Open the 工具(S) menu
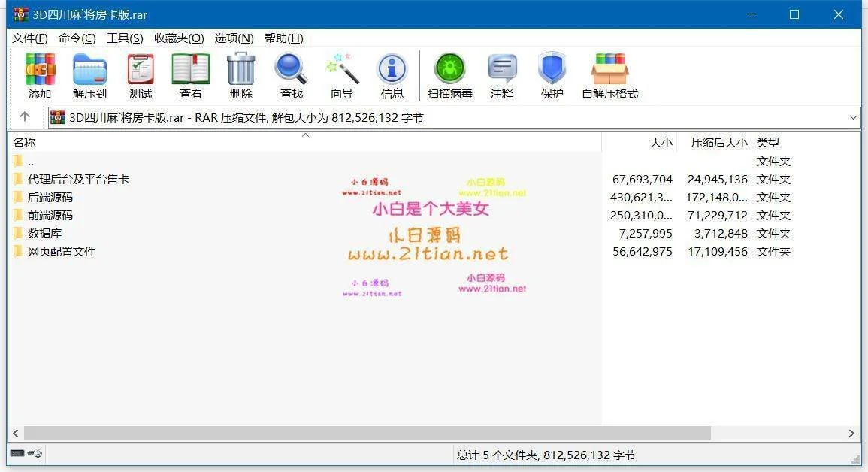The image size is (868, 472). 125,38
